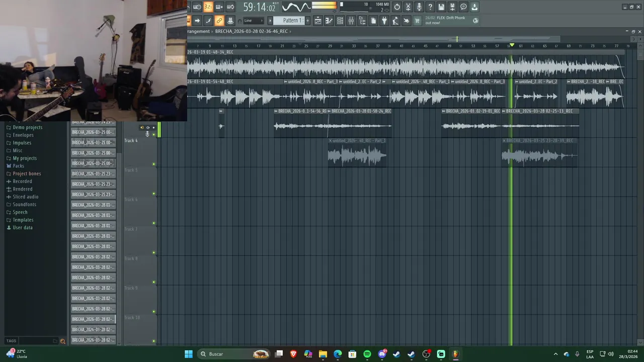Click the playlist horizontal zoom scrollbar
The image size is (644, 362).
click(373, 39)
